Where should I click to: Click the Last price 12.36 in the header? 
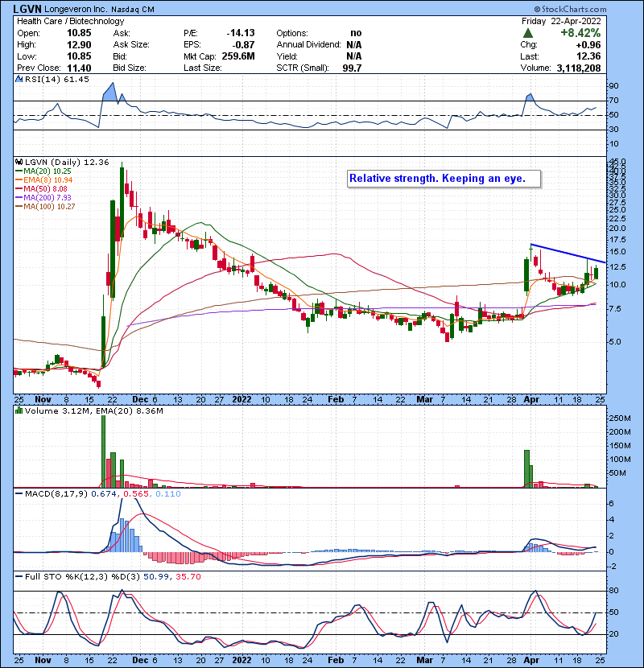tap(588, 56)
